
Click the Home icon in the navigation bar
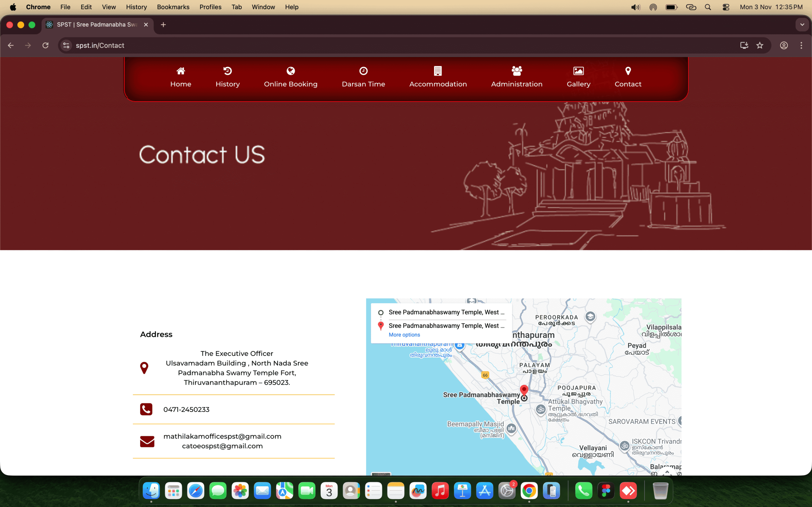click(180, 71)
